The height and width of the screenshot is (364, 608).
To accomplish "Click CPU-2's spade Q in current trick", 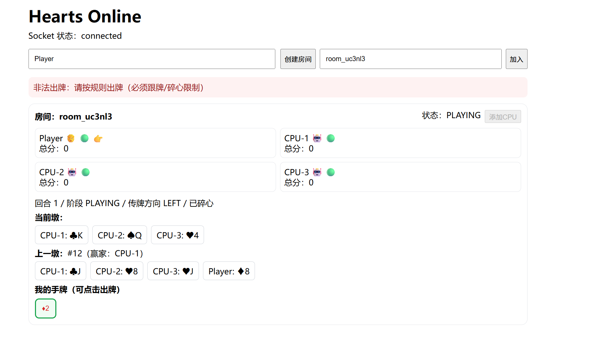I will (119, 235).
